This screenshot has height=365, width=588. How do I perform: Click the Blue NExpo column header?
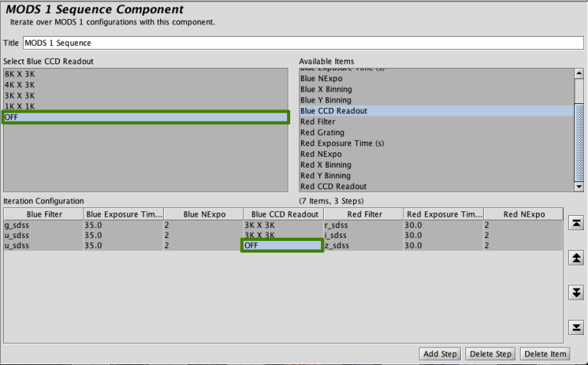pos(204,214)
